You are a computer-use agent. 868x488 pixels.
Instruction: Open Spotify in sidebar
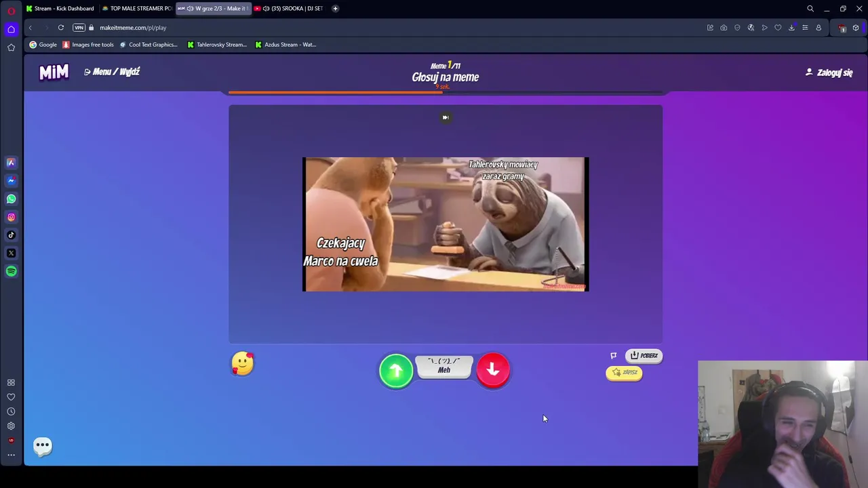(11, 271)
